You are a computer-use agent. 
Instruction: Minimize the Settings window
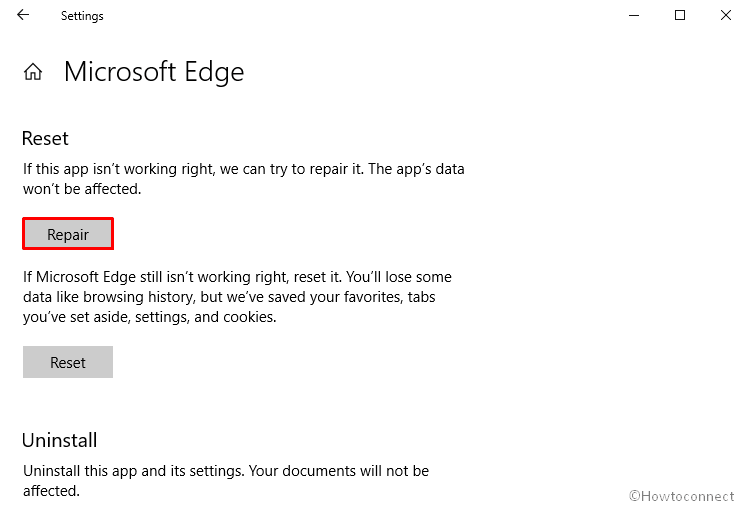click(634, 15)
